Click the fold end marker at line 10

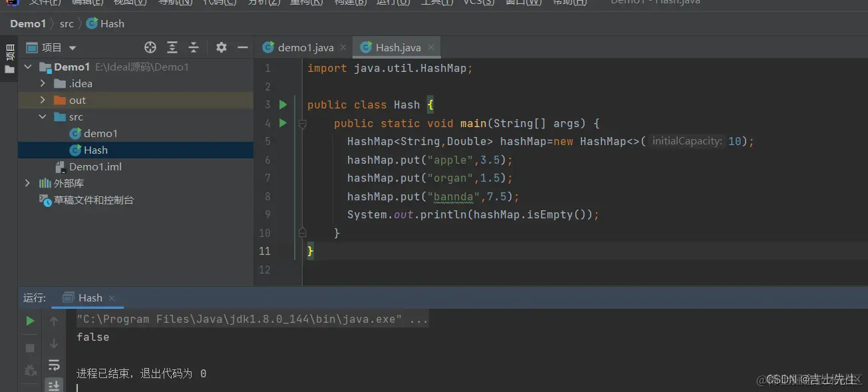pos(302,232)
